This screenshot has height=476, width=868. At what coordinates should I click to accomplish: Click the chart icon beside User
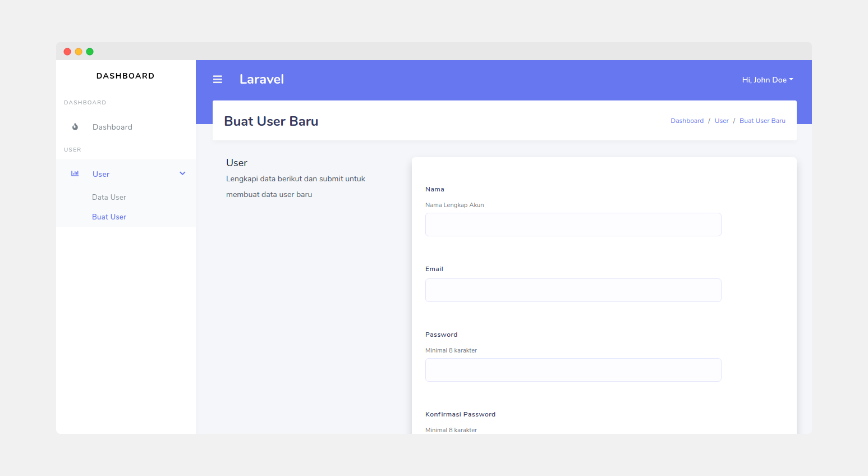click(75, 174)
